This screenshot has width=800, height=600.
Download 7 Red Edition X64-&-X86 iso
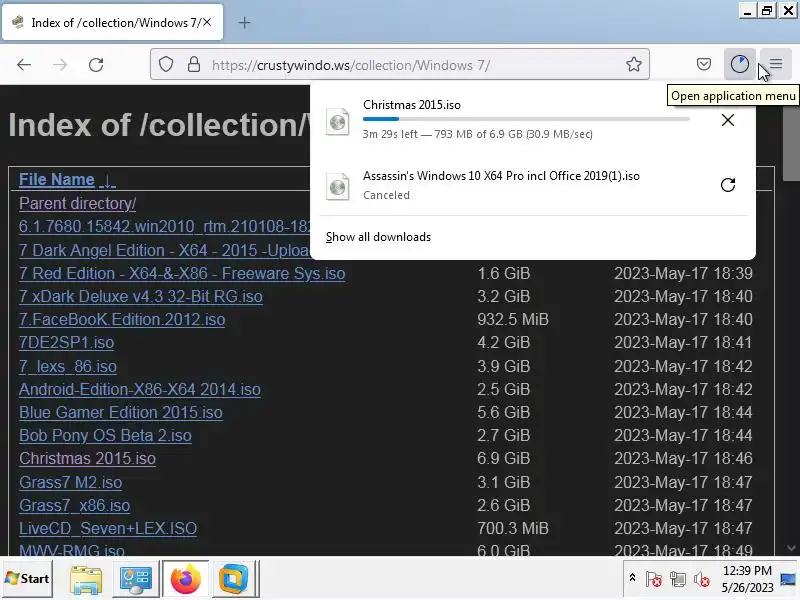pyautogui.click(x=182, y=273)
